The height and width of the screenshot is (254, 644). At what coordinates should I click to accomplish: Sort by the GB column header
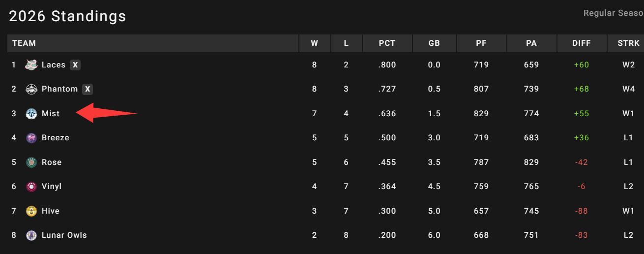point(434,43)
